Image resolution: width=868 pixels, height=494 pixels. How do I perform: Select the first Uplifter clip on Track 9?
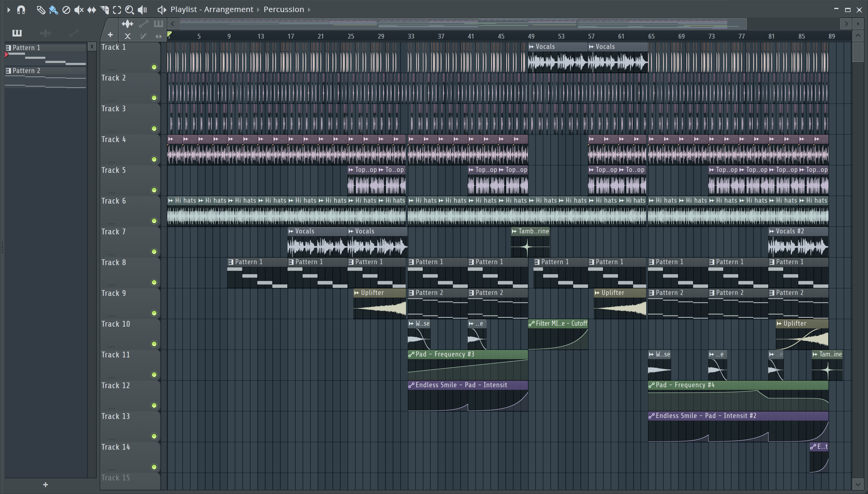[x=379, y=303]
